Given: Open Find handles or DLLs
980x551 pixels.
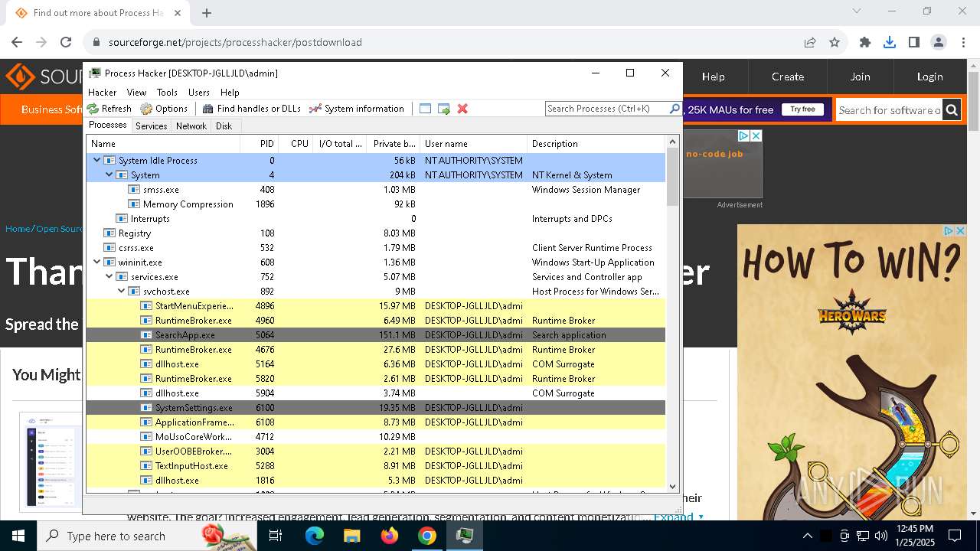Looking at the screenshot, I should coord(251,109).
